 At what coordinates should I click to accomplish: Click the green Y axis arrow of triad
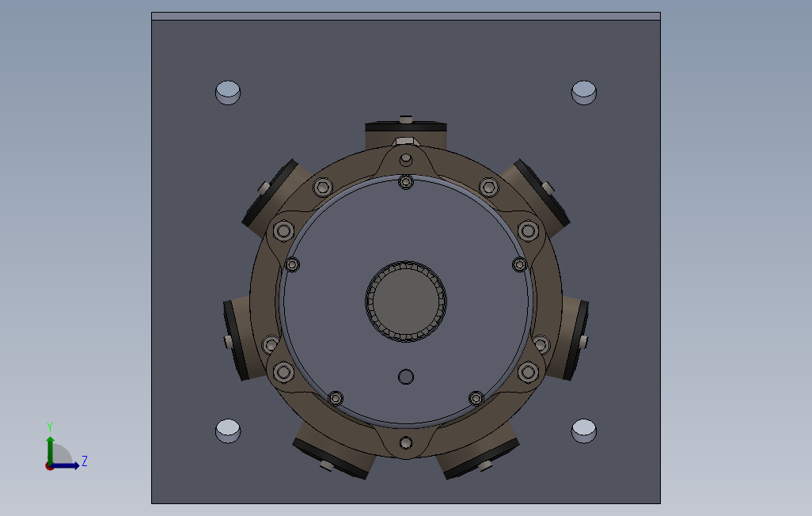[x=50, y=450]
